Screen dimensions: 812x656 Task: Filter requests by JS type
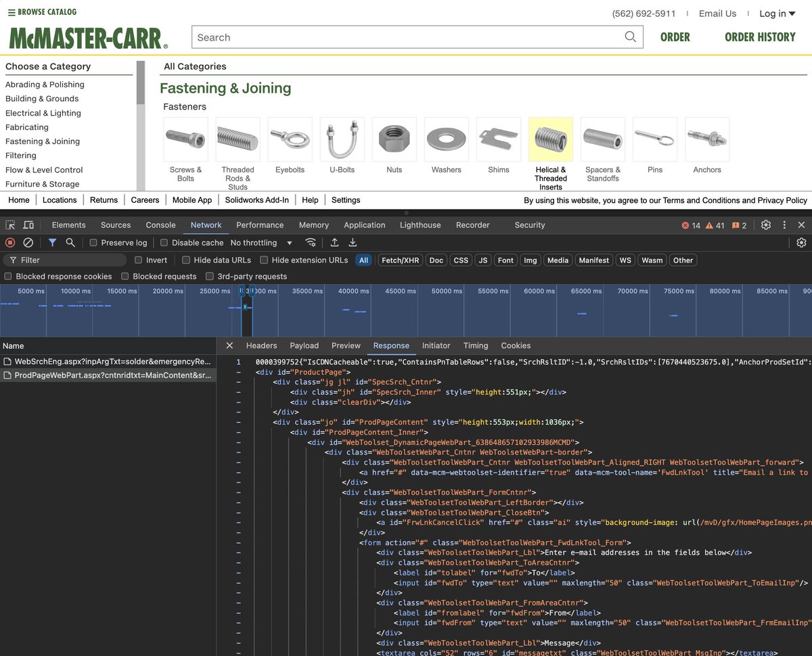(482, 260)
